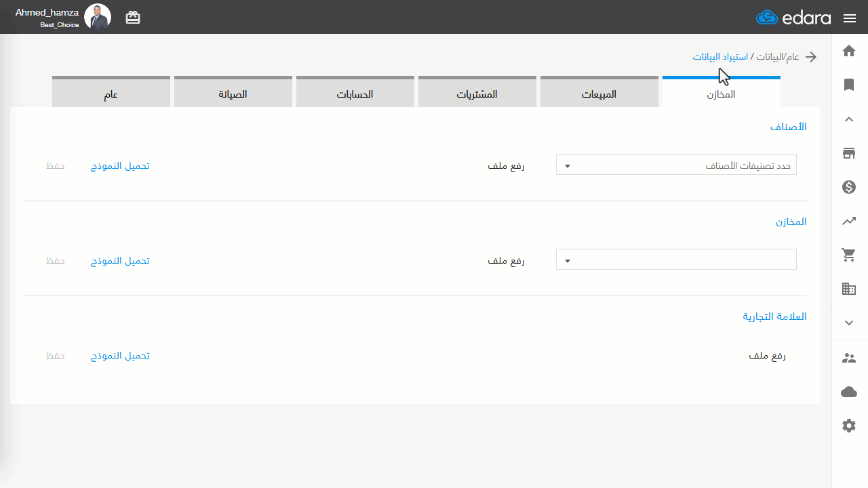The height and width of the screenshot is (488, 868).
Task: Open the cloud icon in sidebar
Action: point(849,392)
